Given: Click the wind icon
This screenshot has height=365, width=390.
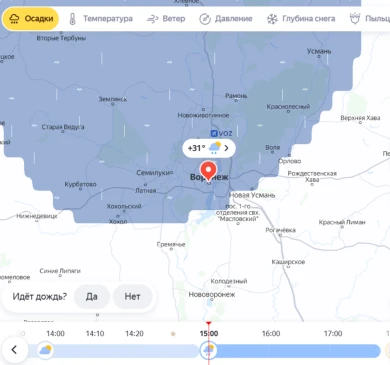Looking at the screenshot, I should click(x=152, y=19).
